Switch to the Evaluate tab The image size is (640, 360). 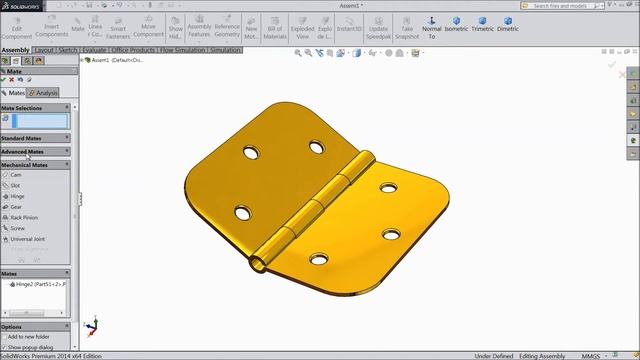point(94,50)
